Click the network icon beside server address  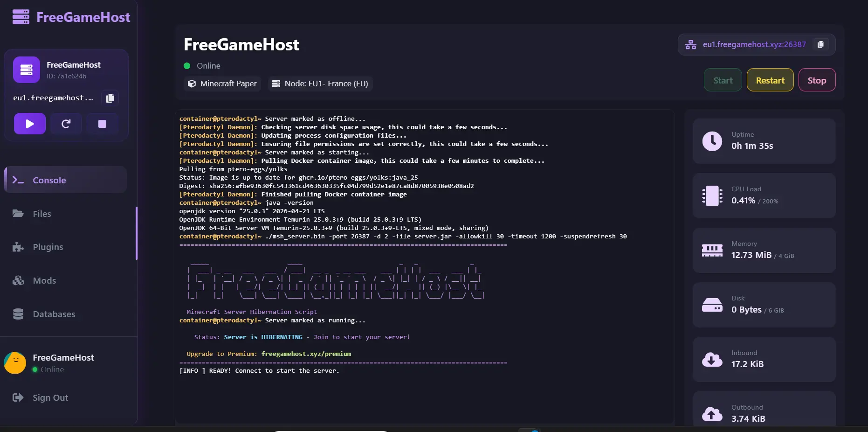point(691,45)
